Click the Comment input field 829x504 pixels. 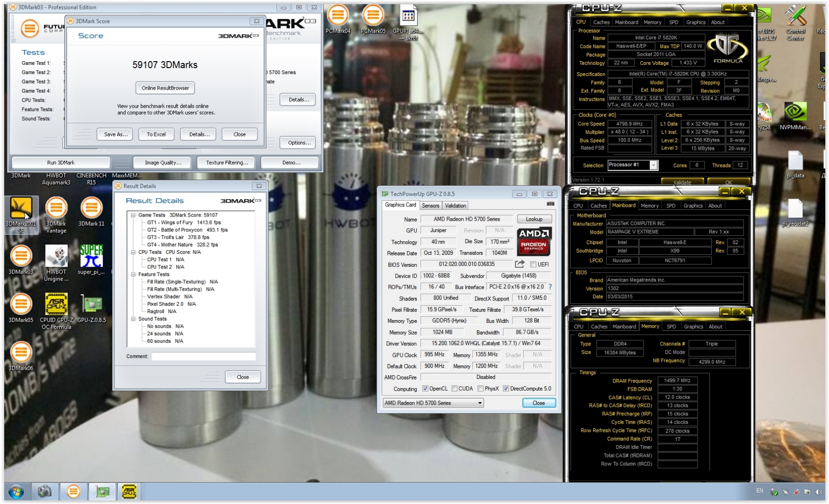point(204,357)
